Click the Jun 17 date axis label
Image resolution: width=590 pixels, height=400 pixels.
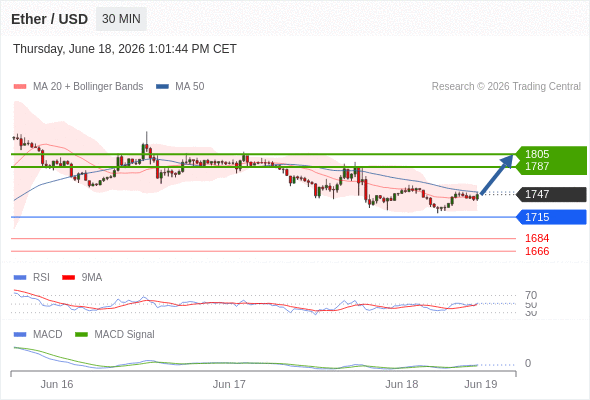229,384
